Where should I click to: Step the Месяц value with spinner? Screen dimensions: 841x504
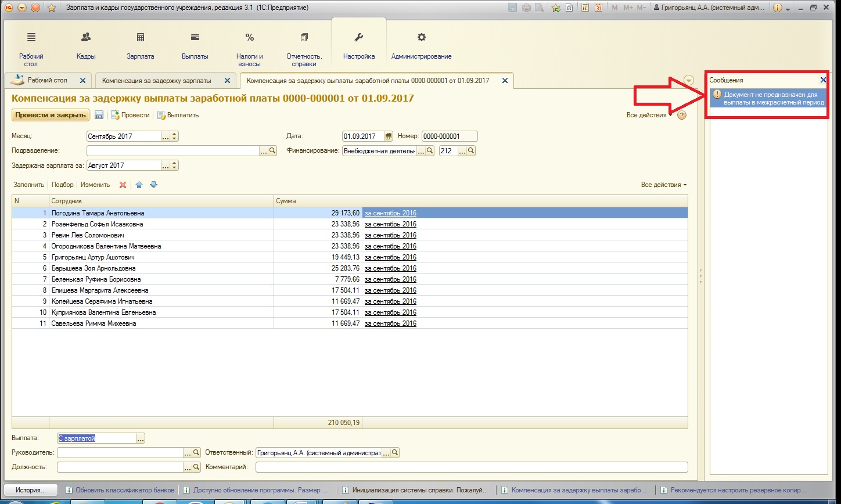click(175, 136)
